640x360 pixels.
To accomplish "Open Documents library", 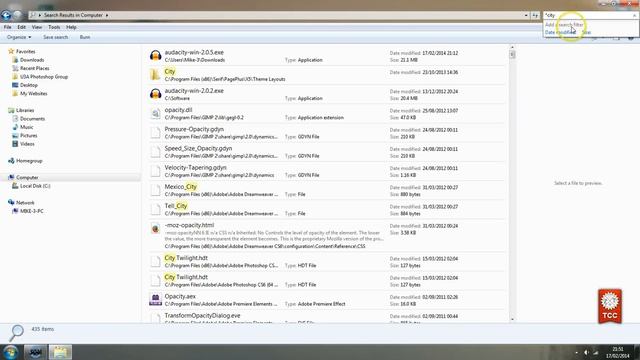I will (32, 119).
